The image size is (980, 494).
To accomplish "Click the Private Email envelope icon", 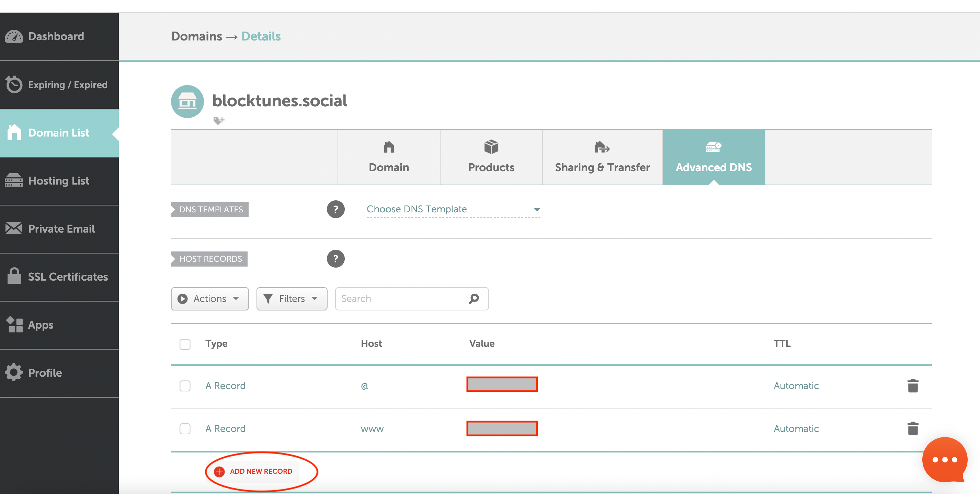I will 14,228.
